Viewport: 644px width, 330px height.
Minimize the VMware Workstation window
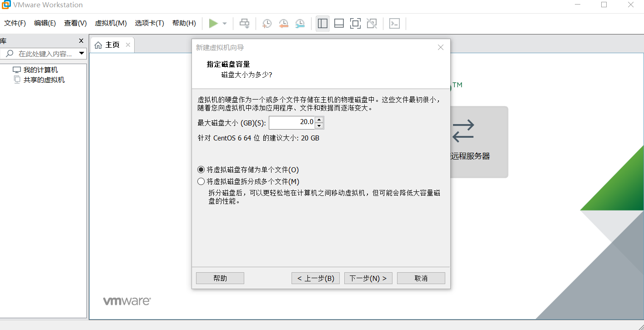[x=577, y=5]
